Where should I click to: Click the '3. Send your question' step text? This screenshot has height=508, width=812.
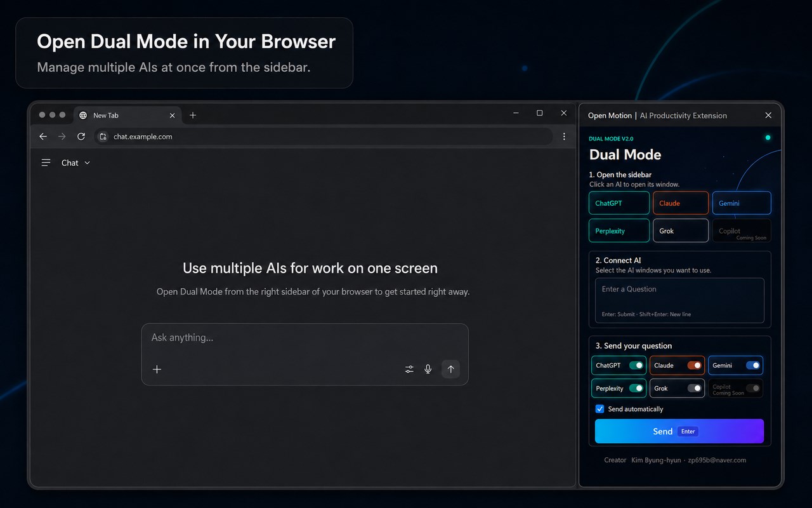click(634, 346)
